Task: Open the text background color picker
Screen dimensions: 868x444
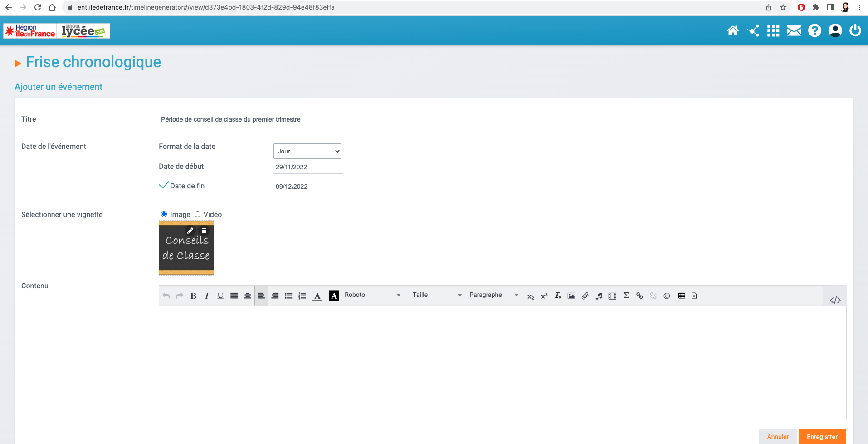Action: click(334, 296)
